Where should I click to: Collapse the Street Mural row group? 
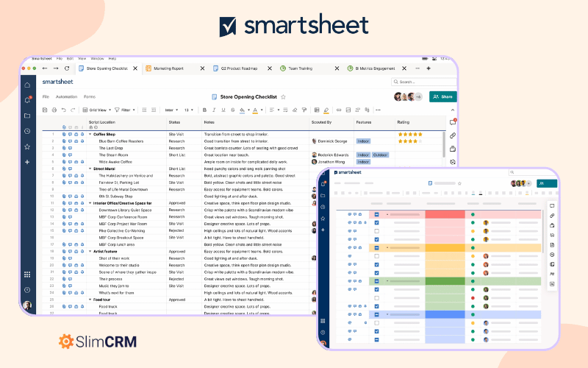coord(90,169)
